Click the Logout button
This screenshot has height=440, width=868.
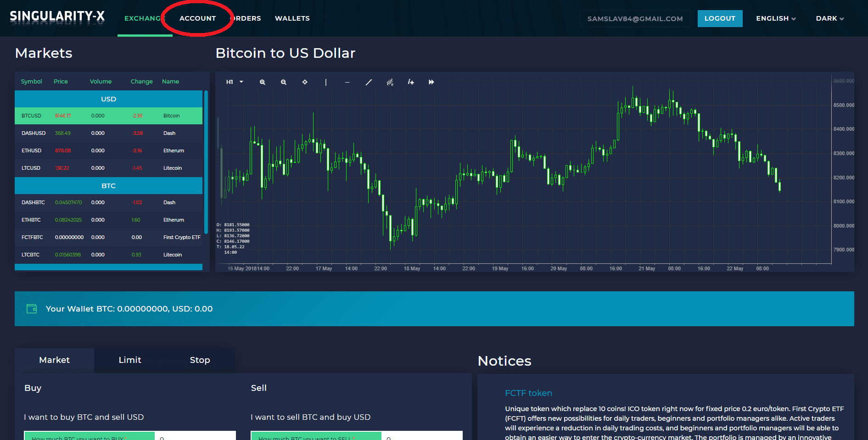720,18
